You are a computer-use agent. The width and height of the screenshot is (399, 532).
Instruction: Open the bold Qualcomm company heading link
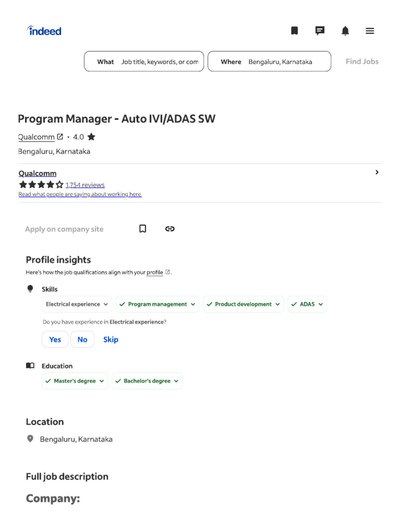point(37,174)
